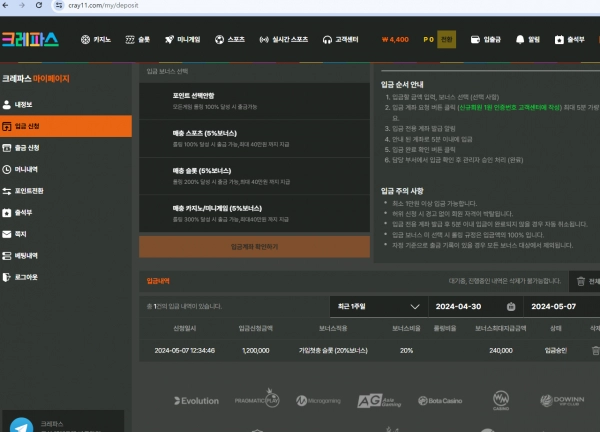Viewport: 600px width, 432px height.
Task: Open the calendar icon next to 2024-04-30
Action: [511, 306]
